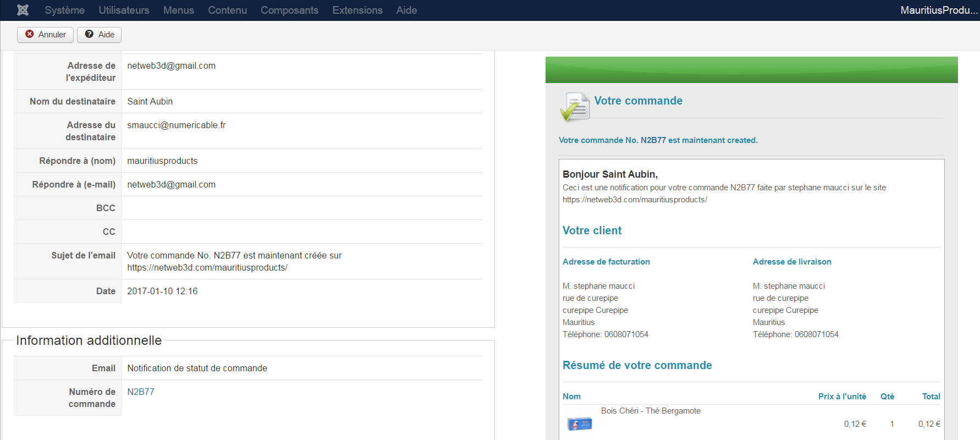Click the site URL in email body
The height and width of the screenshot is (440, 980).
point(635,200)
